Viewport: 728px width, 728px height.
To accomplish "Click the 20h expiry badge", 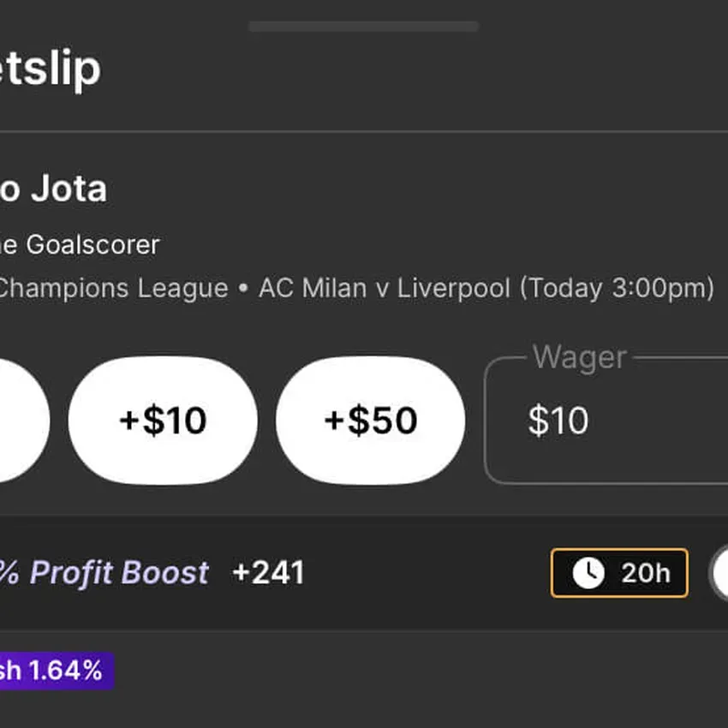I will [619, 573].
